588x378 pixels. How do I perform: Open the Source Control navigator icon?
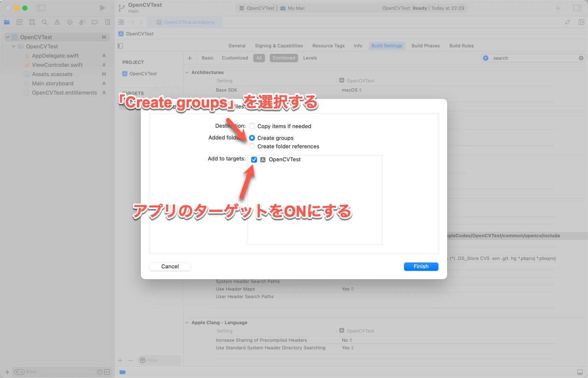19,22
